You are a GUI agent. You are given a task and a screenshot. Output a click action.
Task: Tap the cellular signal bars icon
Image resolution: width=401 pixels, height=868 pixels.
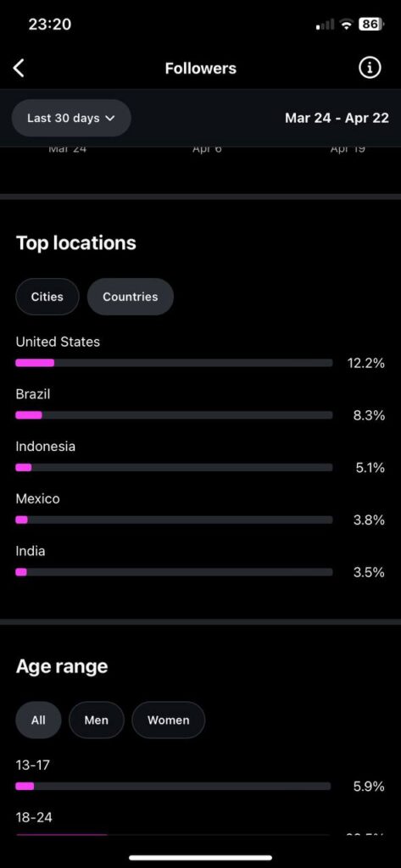coord(325,25)
